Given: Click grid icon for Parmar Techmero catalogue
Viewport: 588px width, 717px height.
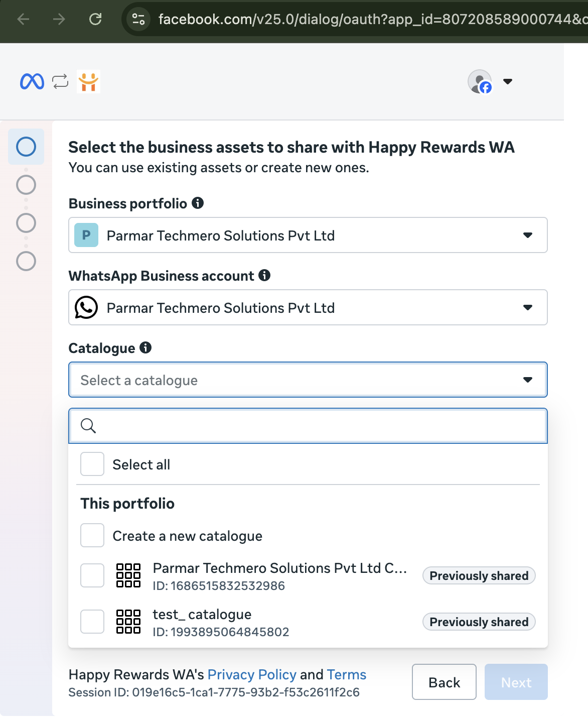Looking at the screenshot, I should pos(128,575).
